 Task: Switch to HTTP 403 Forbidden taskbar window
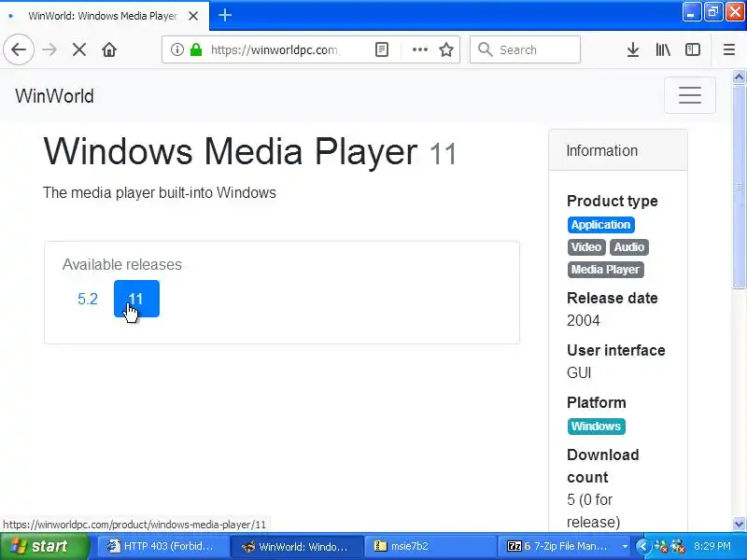[162, 546]
